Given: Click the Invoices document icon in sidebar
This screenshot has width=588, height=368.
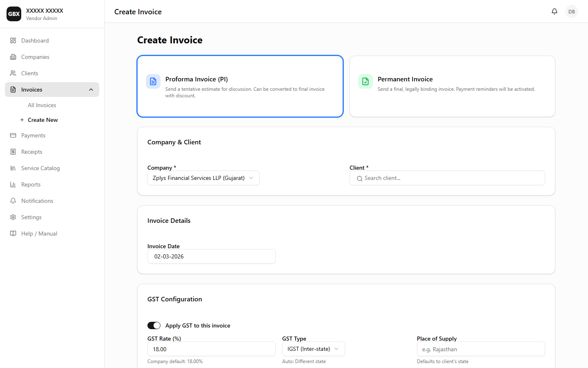Looking at the screenshot, I should tap(13, 90).
